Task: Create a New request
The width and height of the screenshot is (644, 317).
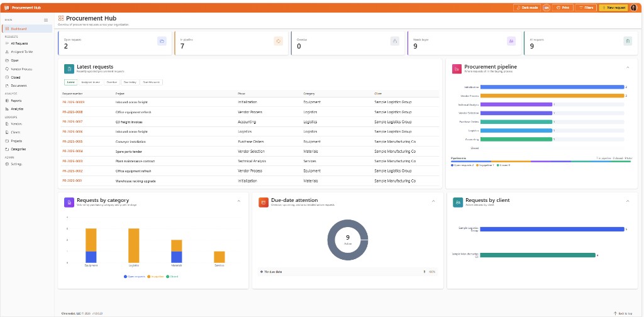Action: point(613,8)
